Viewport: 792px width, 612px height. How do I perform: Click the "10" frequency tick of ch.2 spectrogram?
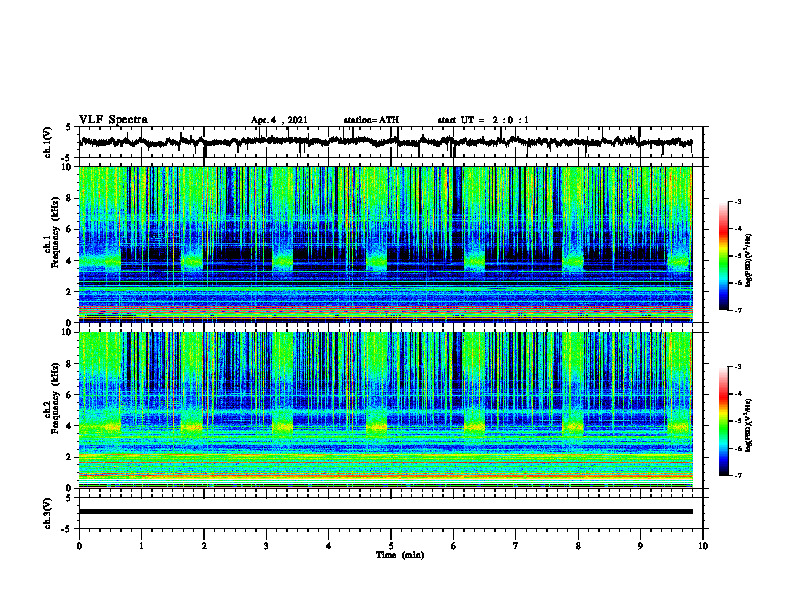tap(69, 332)
